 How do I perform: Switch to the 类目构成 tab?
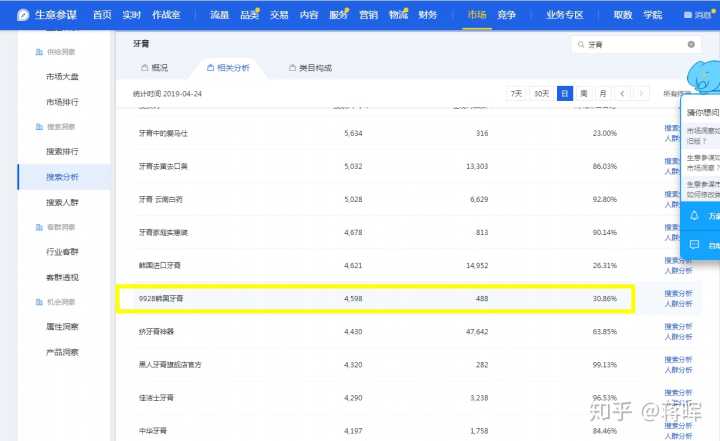[310, 67]
